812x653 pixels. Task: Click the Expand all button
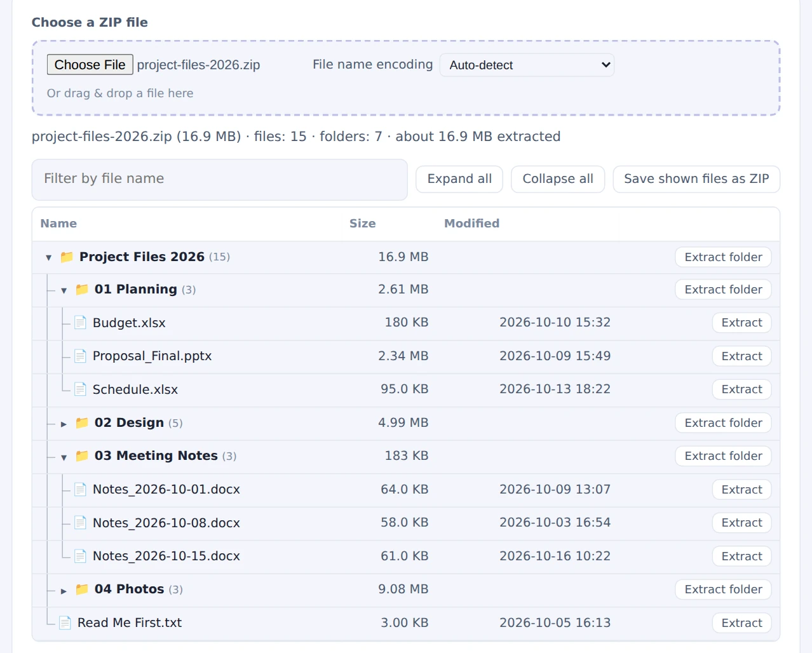tap(459, 179)
